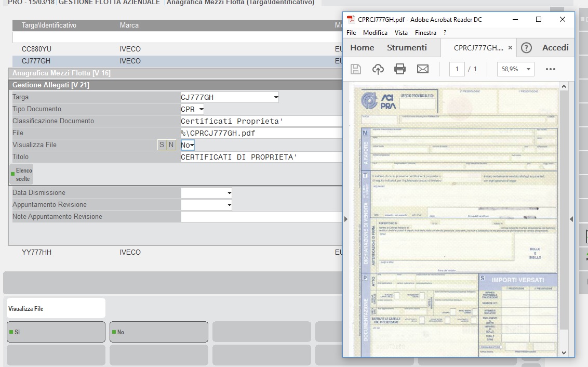Switch to the Strumenti tab
The width and height of the screenshot is (588, 367).
407,48
